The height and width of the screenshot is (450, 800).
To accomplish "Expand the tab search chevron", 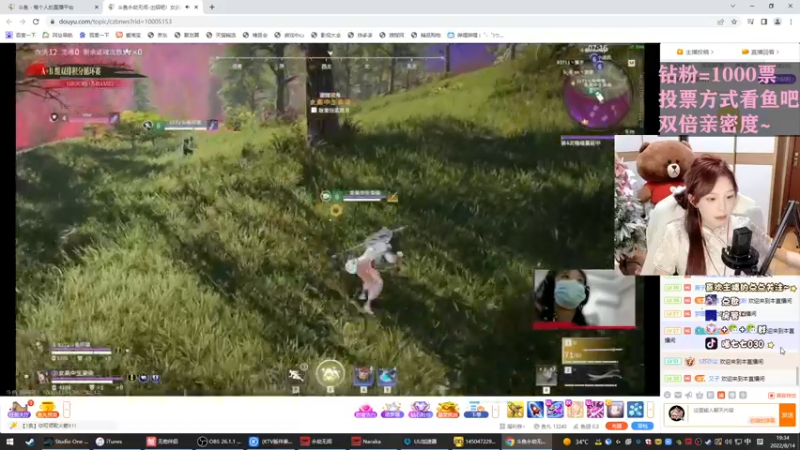I will coord(733,7).
